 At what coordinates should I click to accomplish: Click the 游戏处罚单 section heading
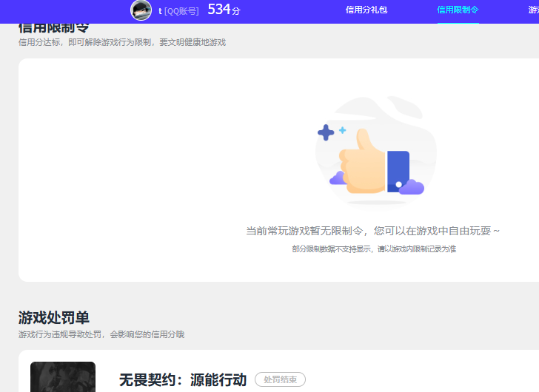tap(54, 317)
